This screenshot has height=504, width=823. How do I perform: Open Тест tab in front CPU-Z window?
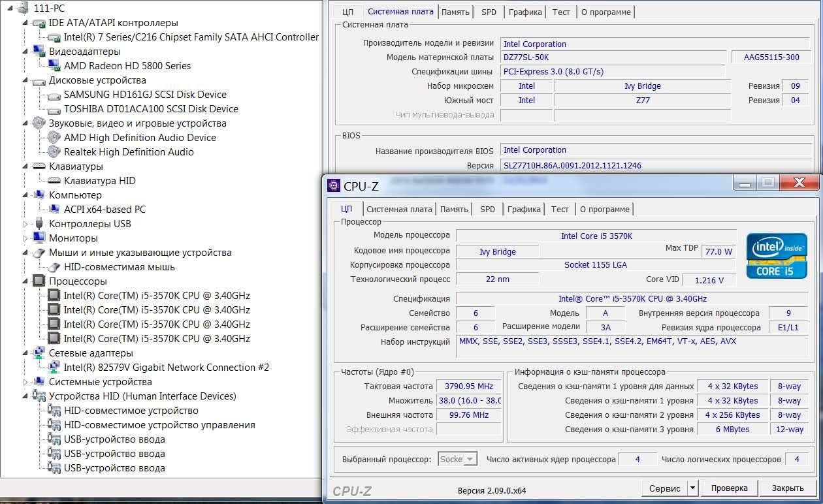click(560, 209)
